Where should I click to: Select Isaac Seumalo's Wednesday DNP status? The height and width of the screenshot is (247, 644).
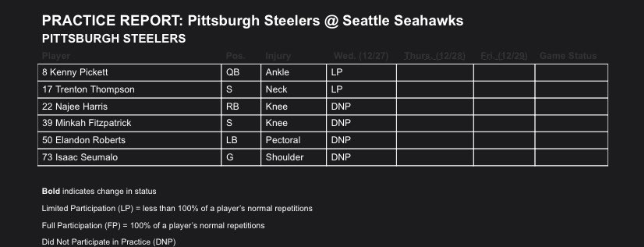click(341, 157)
